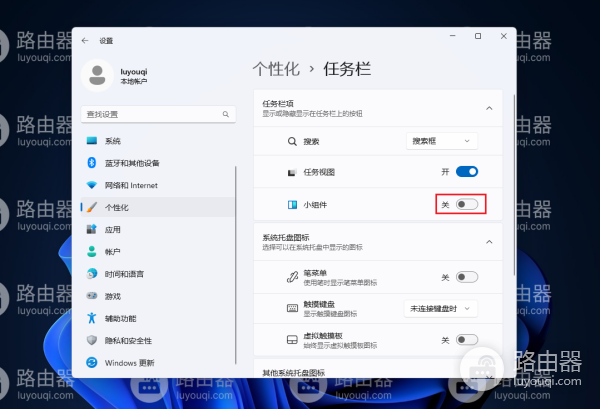Image resolution: width=600 pixels, height=409 pixels.
Task: Close the Settings window
Action: pyautogui.click(x=504, y=36)
